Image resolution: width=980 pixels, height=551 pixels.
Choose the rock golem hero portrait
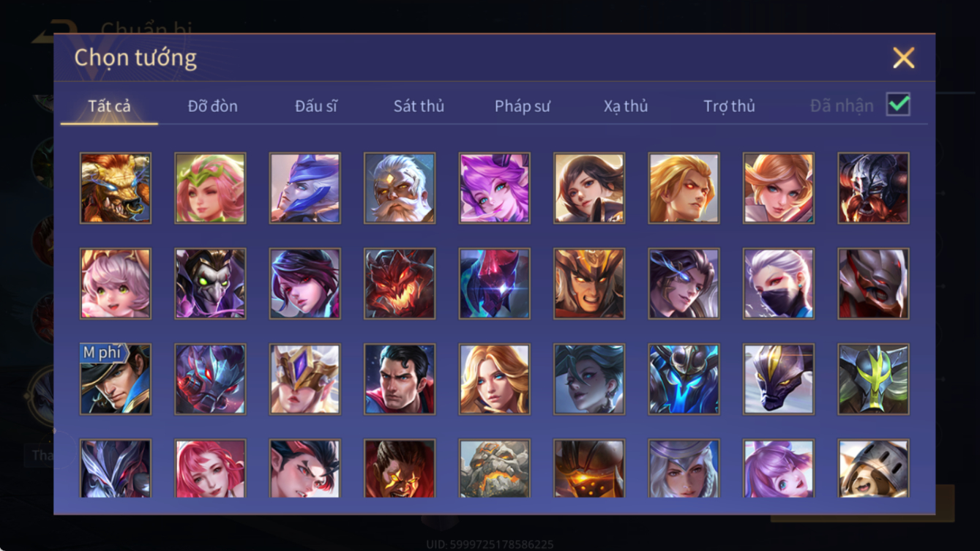pos(495,468)
